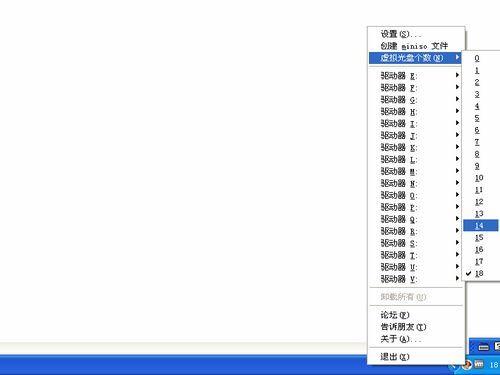Set virtual drive count to 5

(x=481, y=118)
